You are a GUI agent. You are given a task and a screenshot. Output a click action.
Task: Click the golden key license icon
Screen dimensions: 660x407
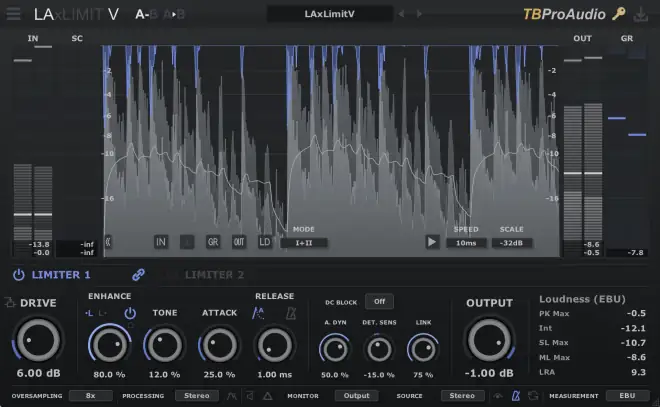coord(618,14)
